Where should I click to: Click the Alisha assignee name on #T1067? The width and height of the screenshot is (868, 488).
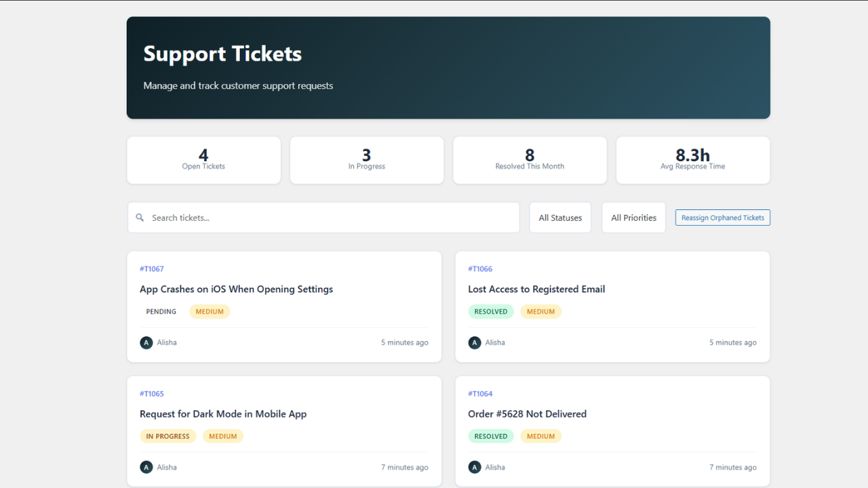(x=167, y=342)
